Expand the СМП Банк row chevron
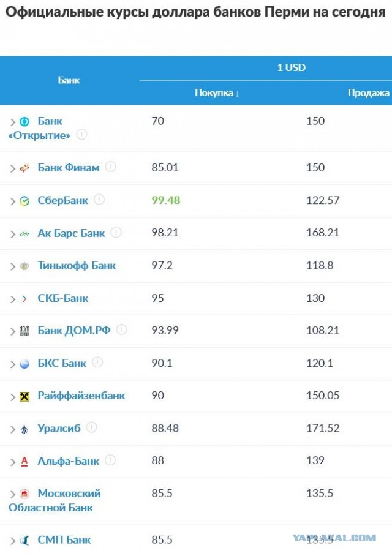The width and height of the screenshot is (392, 556). 13,541
